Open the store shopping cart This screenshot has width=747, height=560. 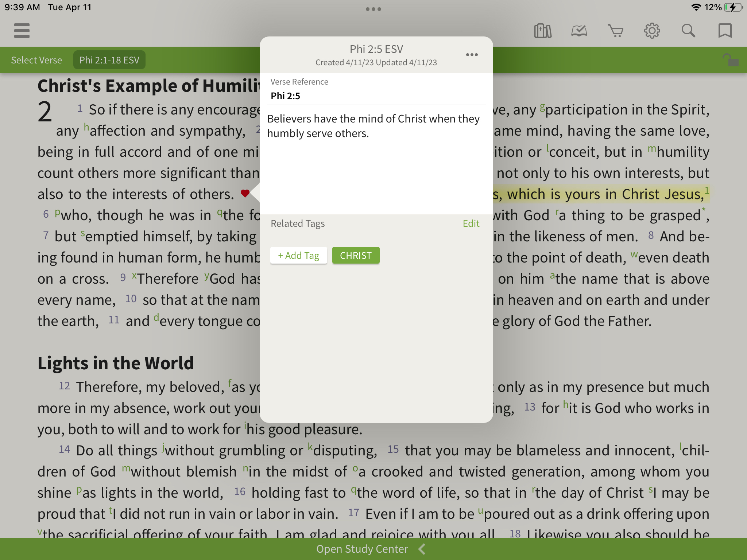615,31
